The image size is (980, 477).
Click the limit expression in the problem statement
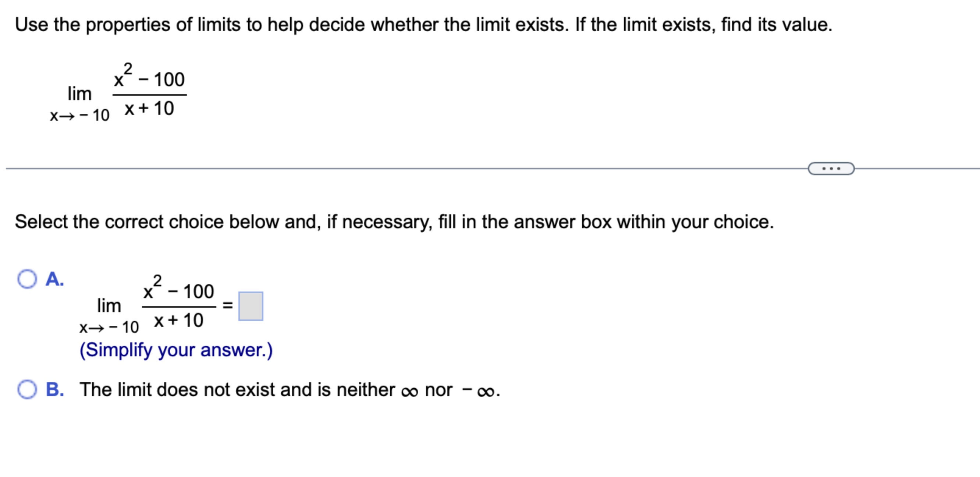click(122, 91)
